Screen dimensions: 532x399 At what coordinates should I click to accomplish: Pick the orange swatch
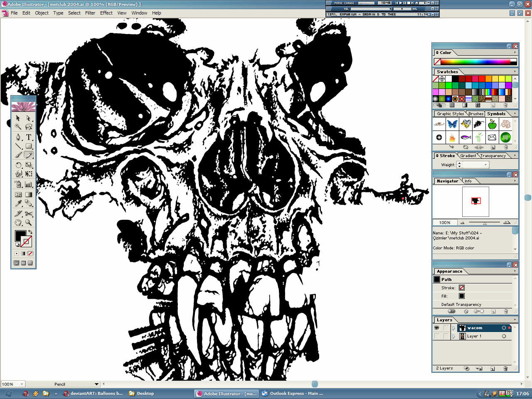(x=488, y=79)
